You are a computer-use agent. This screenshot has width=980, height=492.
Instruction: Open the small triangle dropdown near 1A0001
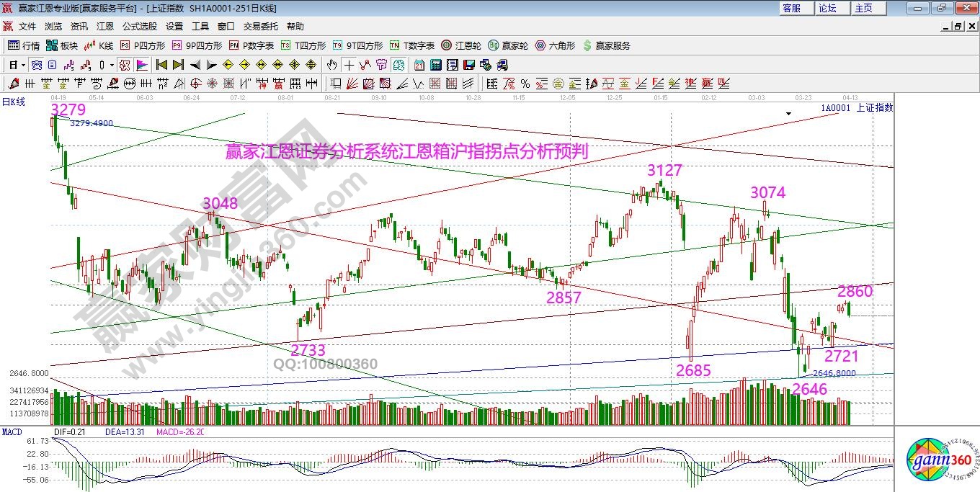click(790, 113)
